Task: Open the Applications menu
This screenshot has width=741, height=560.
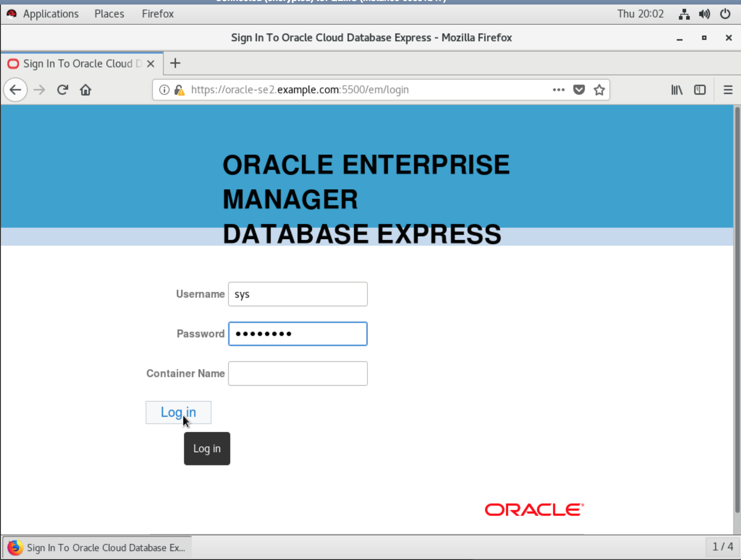Action: pos(51,14)
